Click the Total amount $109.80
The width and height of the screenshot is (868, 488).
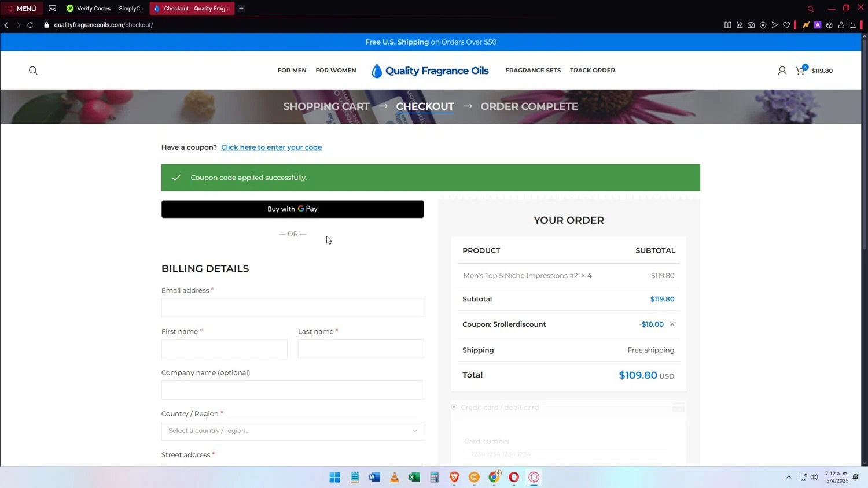pyautogui.click(x=638, y=375)
